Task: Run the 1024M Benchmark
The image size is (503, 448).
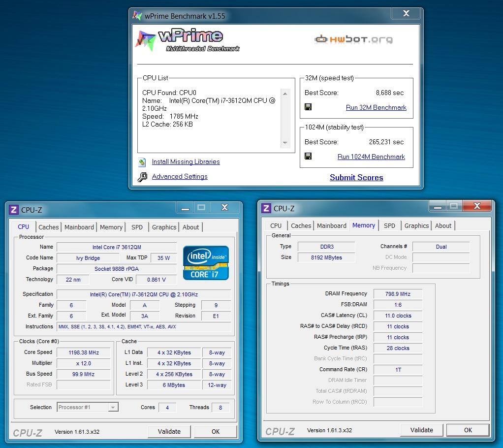Action: (371, 157)
